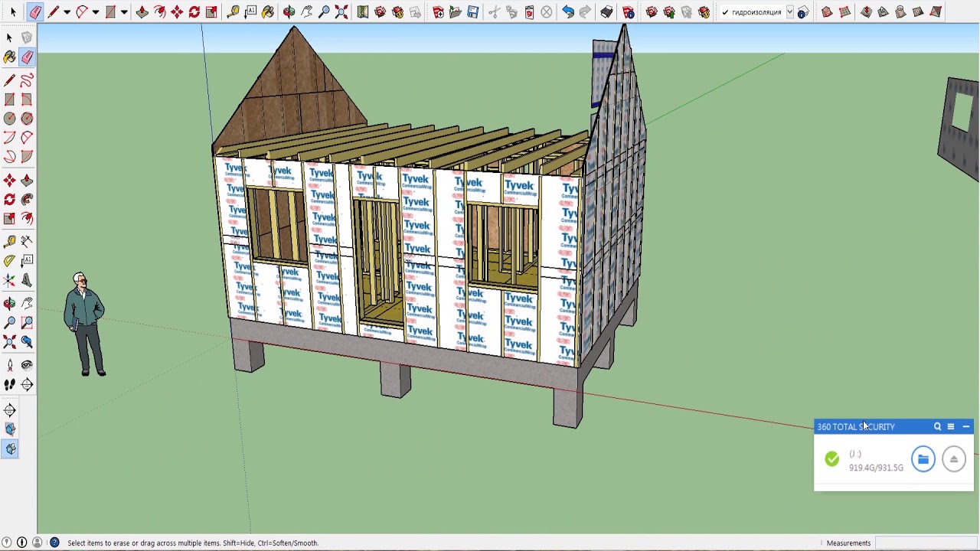Open the 360 Total Security widget menu

951,426
